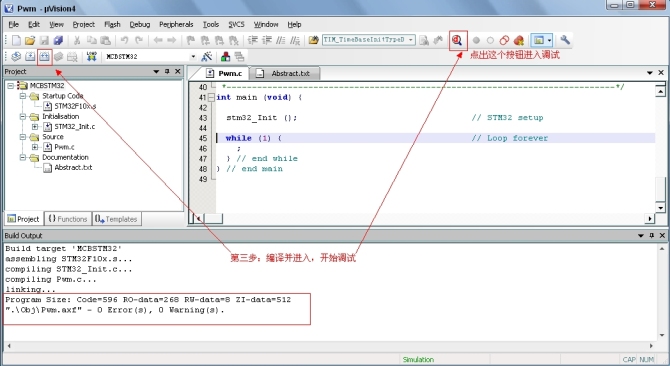Open the Configuration wrench icon
The width and height of the screenshot is (670, 366).
pos(565,40)
